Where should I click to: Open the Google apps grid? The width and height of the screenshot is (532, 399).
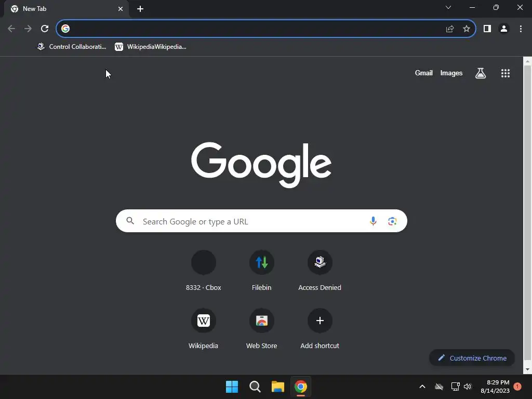pyautogui.click(x=506, y=73)
